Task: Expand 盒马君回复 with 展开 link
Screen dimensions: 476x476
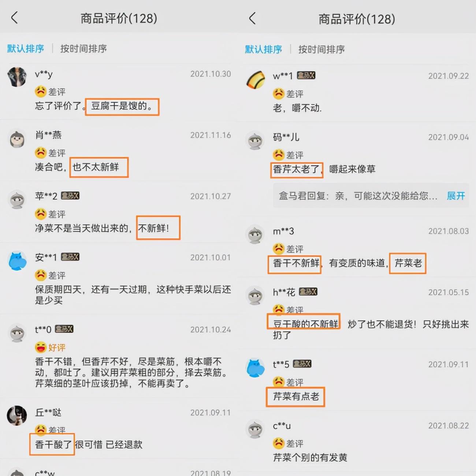Action: pos(456,196)
